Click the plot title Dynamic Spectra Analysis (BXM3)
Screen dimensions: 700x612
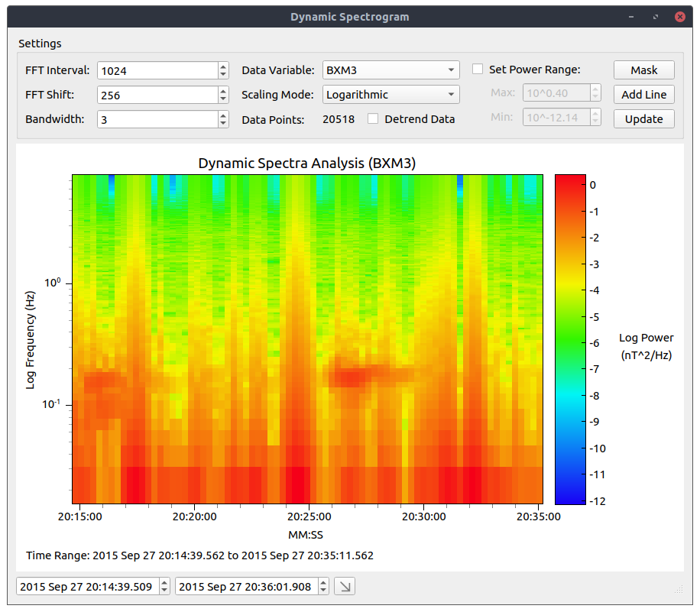coord(307,163)
